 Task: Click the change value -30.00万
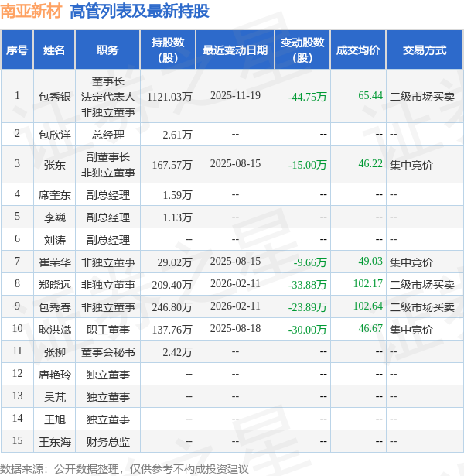(x=307, y=330)
